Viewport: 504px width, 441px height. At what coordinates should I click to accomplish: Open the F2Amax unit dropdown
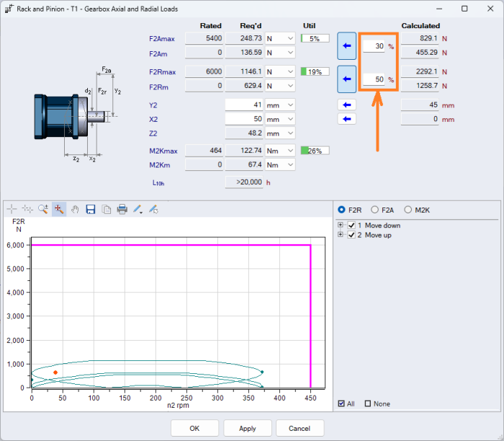281,38
